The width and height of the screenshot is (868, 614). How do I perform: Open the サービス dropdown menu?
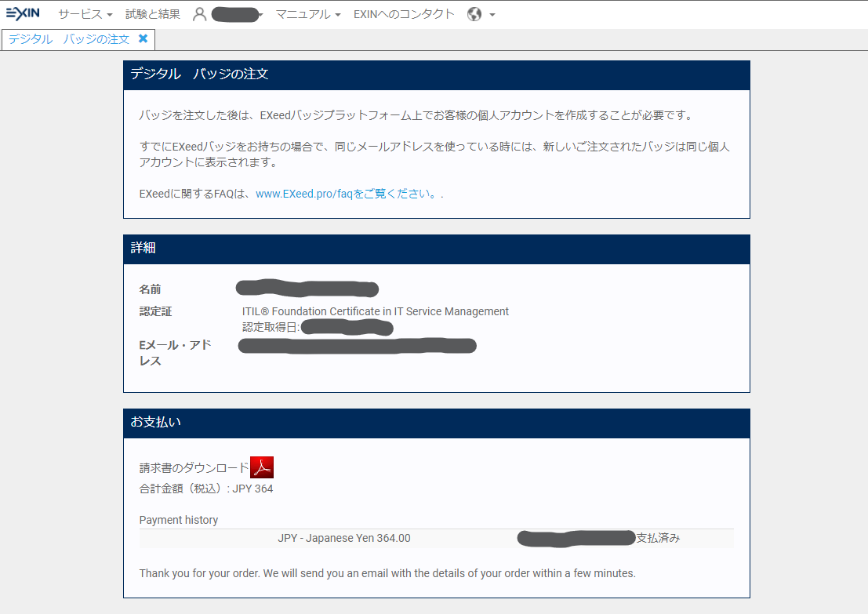pyautogui.click(x=85, y=14)
